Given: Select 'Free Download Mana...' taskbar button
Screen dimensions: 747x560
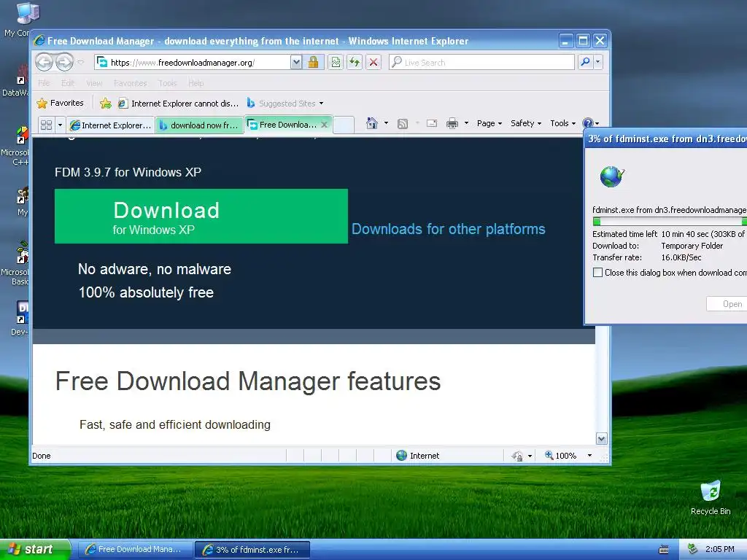Looking at the screenshot, I should point(135,550).
